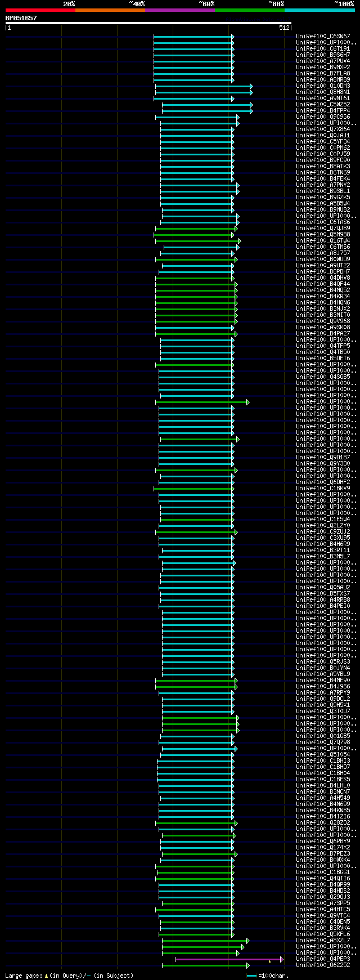Open hit UniRef100_A7PUV4
This screenshot has height=980, width=360.
point(323,61)
